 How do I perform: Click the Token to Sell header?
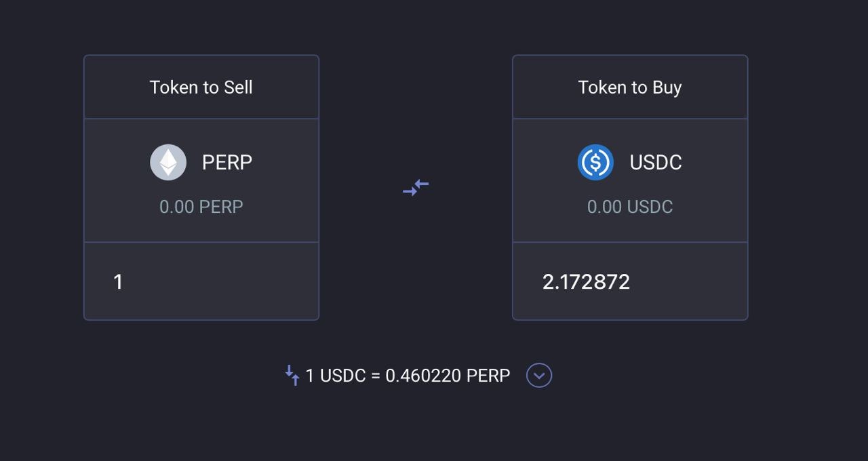click(201, 87)
